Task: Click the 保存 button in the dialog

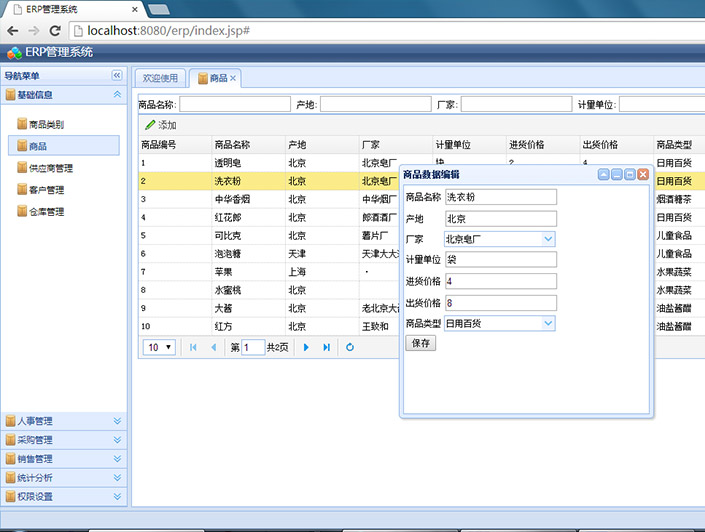Action: coord(421,343)
